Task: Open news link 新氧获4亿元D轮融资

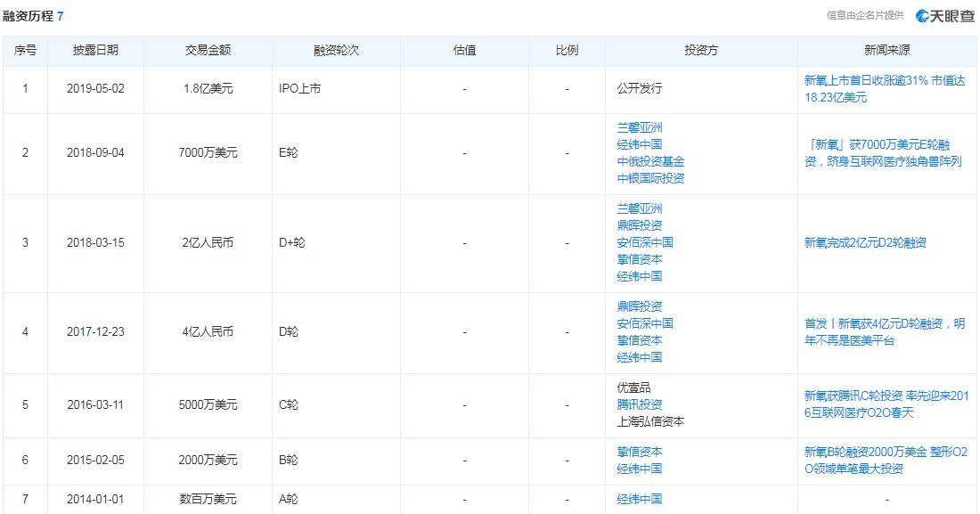Action: point(885,332)
